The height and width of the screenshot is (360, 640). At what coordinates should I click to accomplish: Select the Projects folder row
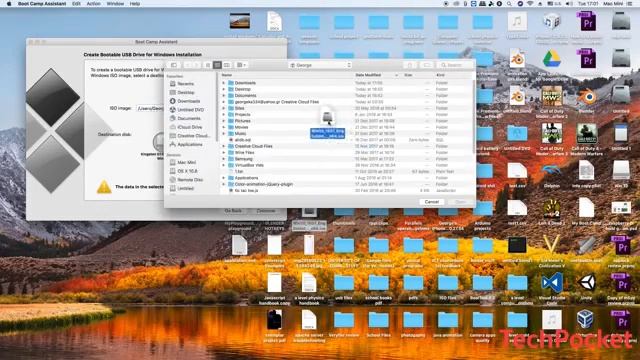tap(347, 115)
